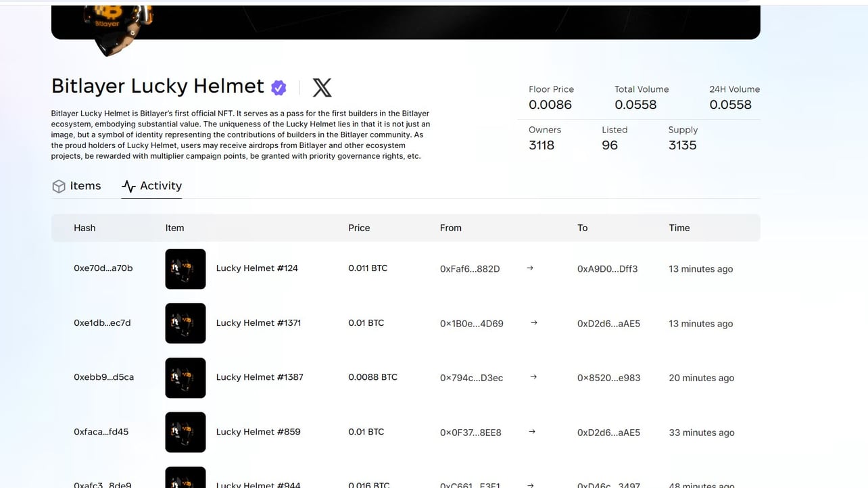Open Lucky Helmet #1371 thumbnail image
The width and height of the screenshot is (868, 488).
[185, 323]
